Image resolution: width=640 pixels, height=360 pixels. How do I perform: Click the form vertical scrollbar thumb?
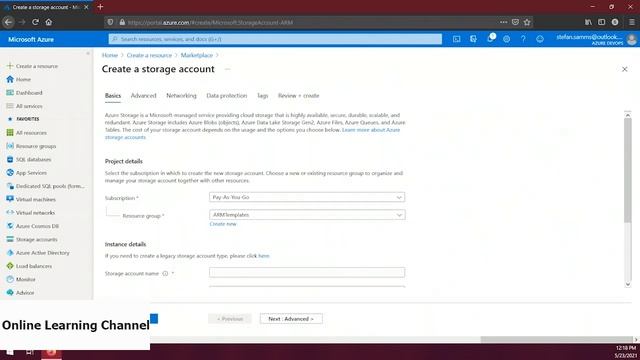(628, 170)
